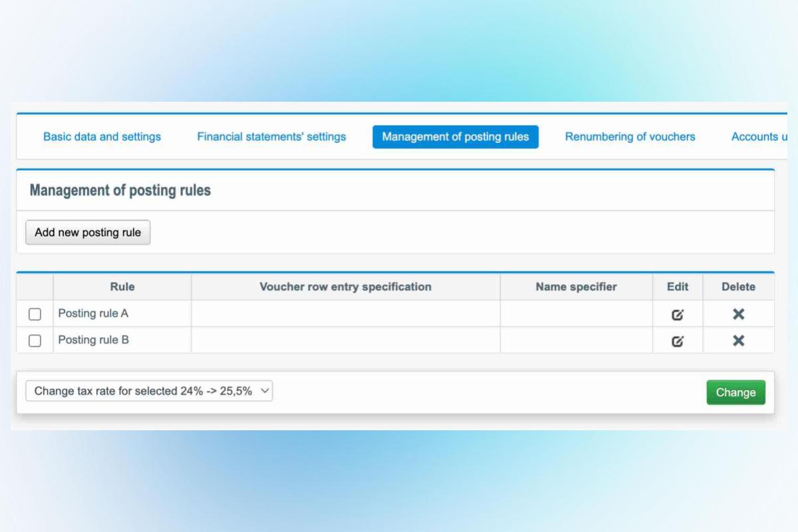Click the Management of posting rules heading
Viewport: 798px width, 532px height.
tap(120, 190)
